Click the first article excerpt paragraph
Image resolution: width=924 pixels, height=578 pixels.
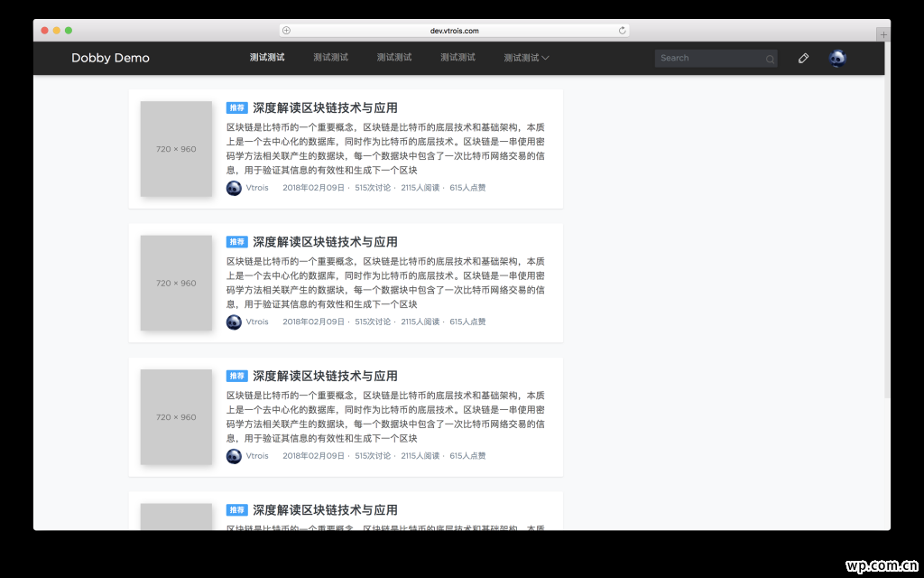pyautogui.click(x=385, y=149)
